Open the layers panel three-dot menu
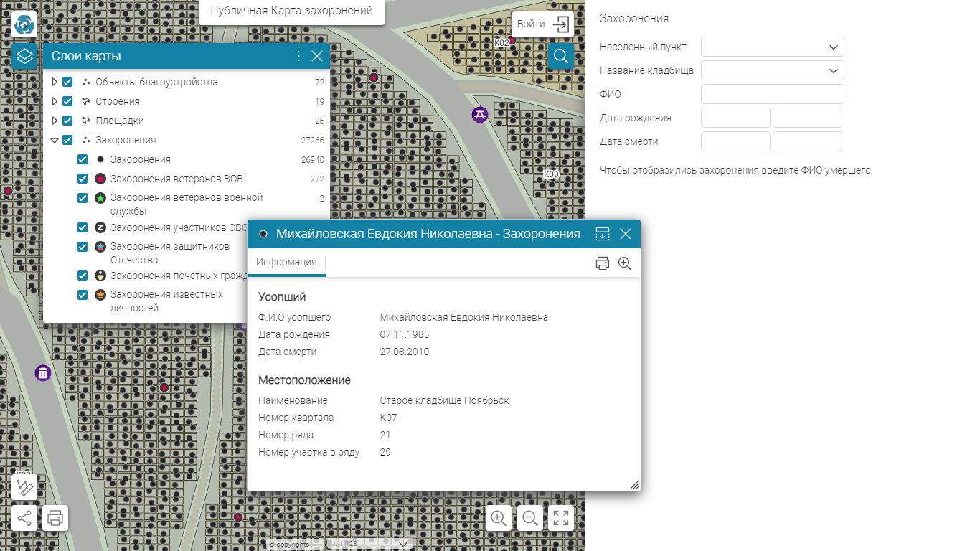 [298, 56]
